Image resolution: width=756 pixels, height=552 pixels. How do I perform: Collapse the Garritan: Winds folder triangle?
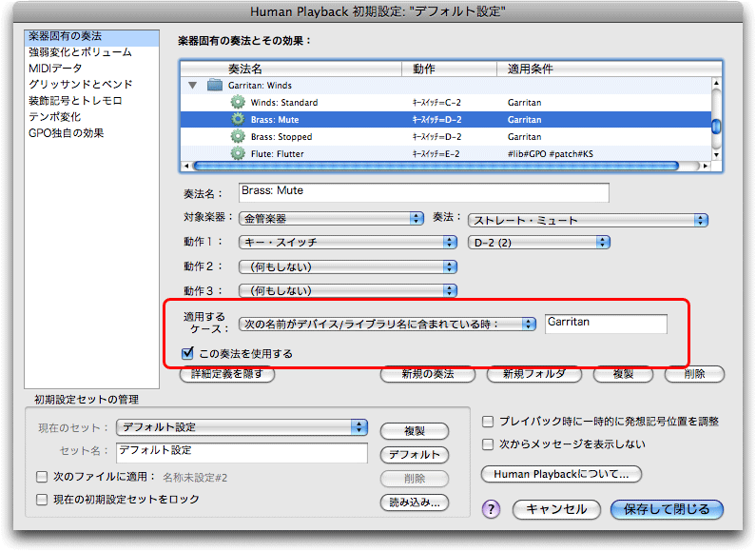pyautogui.click(x=192, y=86)
